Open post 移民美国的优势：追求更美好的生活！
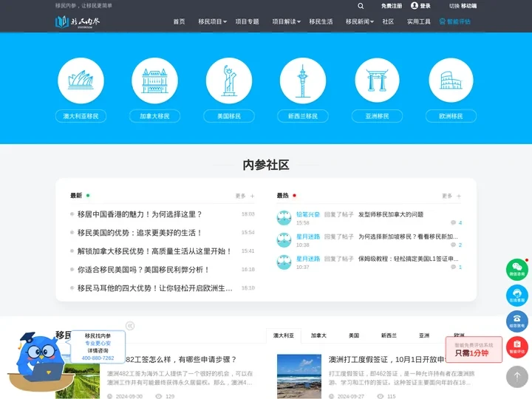 tap(140, 233)
